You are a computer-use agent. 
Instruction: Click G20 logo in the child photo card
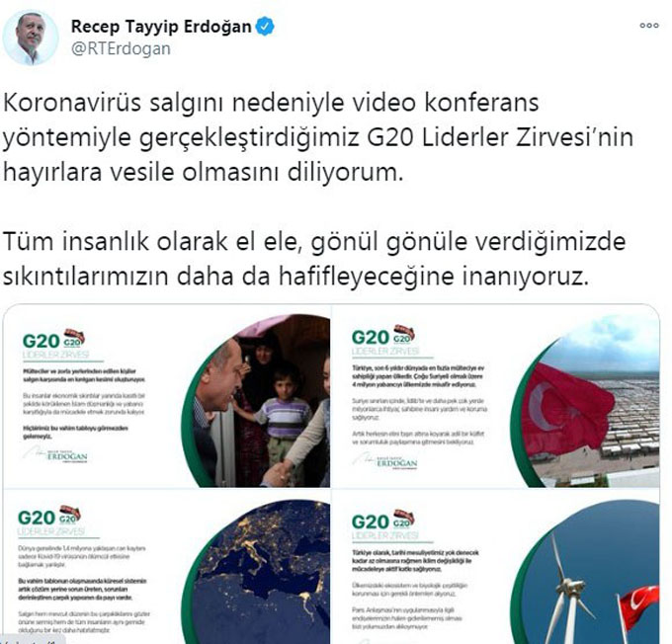coord(53,340)
